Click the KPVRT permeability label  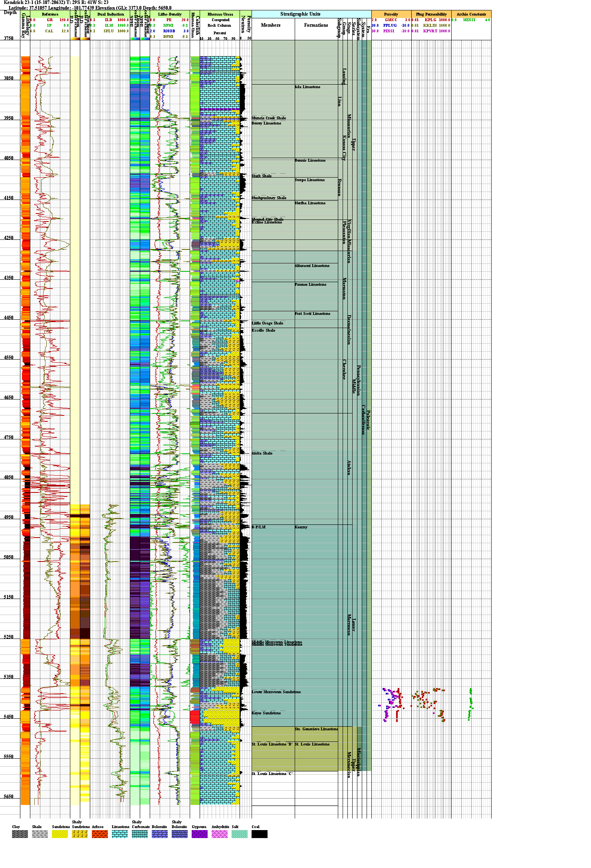[x=430, y=31]
